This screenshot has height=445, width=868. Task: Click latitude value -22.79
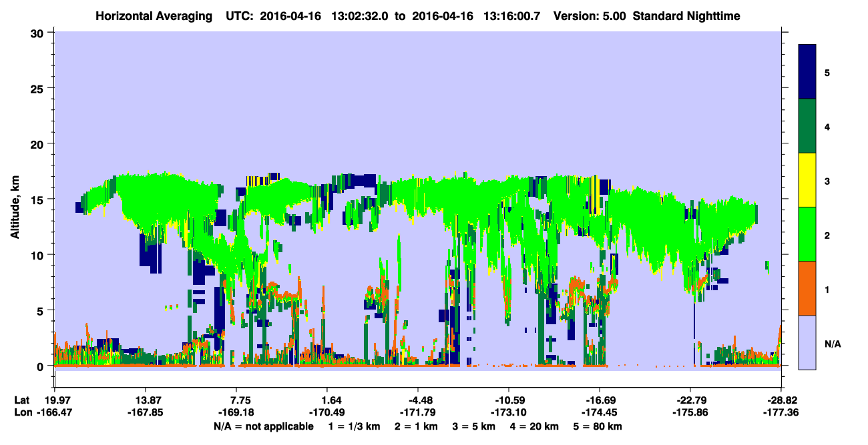(690, 400)
